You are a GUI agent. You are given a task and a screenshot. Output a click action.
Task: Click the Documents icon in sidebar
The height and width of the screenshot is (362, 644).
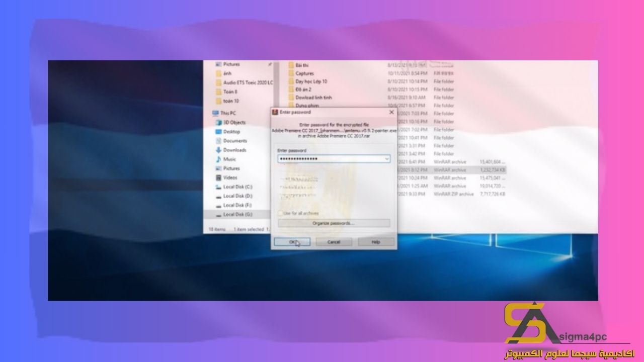(x=218, y=141)
